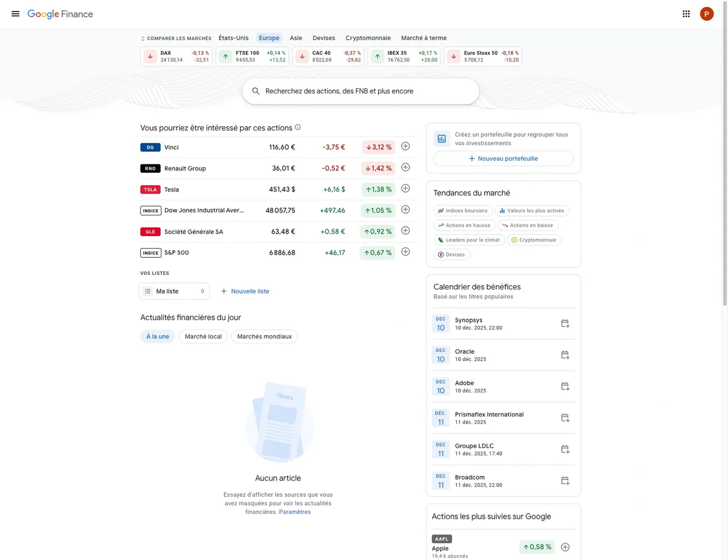The width and height of the screenshot is (728, 560).
Task: Click the CAC 40 down arrow icon
Action: 302,56
